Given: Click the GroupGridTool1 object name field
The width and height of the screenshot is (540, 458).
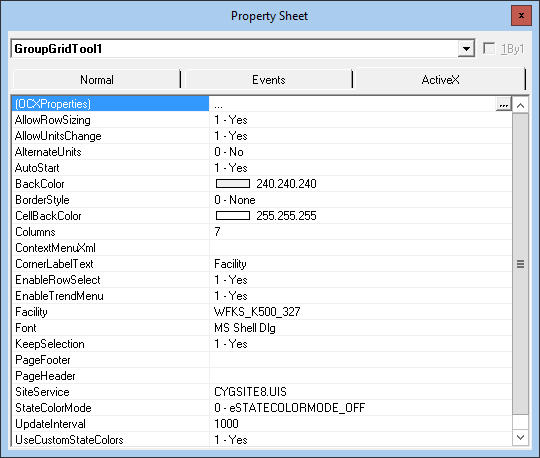Looking at the screenshot, I should pyautogui.click(x=235, y=49).
